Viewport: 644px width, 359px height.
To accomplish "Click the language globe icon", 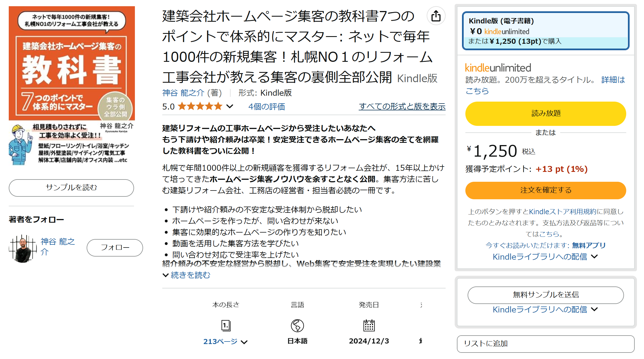I will (297, 325).
